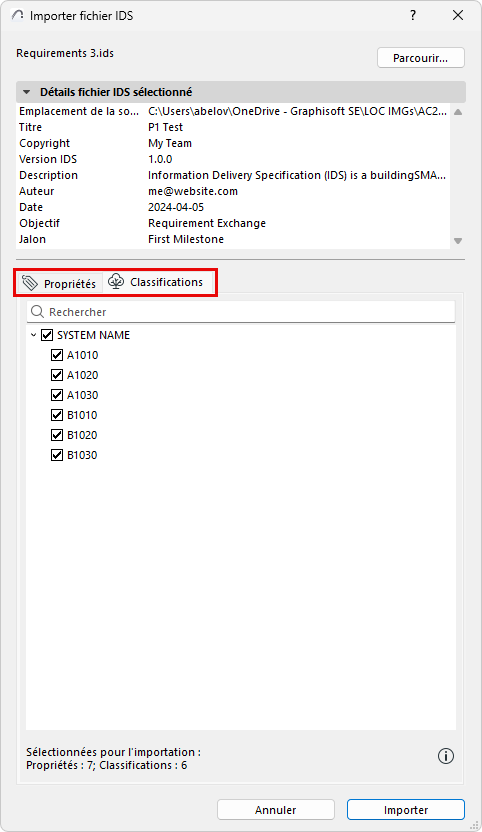Select the Titre row showing P1 Test

[233, 127]
